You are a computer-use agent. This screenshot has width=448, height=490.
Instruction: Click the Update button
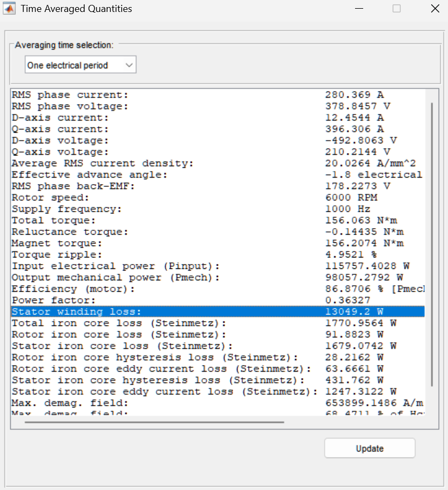[370, 448]
